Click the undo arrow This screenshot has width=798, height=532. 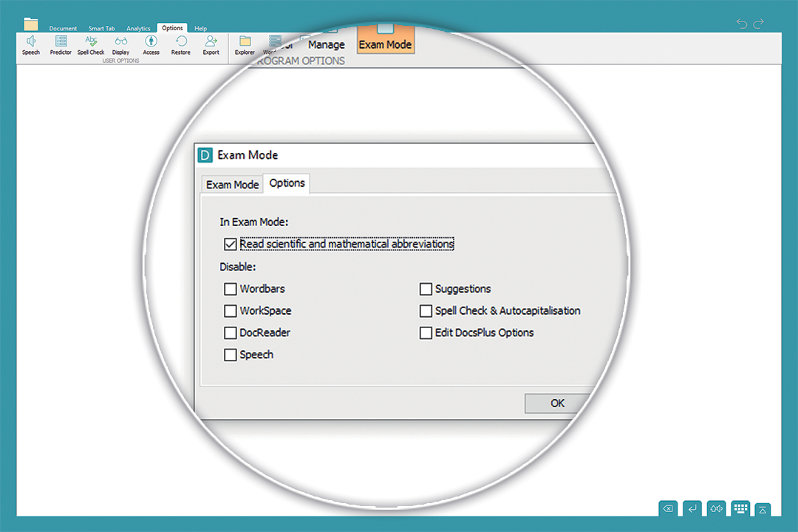click(x=742, y=24)
